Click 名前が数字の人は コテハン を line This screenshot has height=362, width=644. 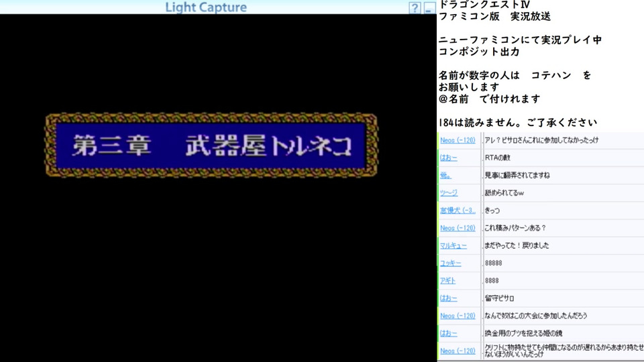click(x=515, y=76)
